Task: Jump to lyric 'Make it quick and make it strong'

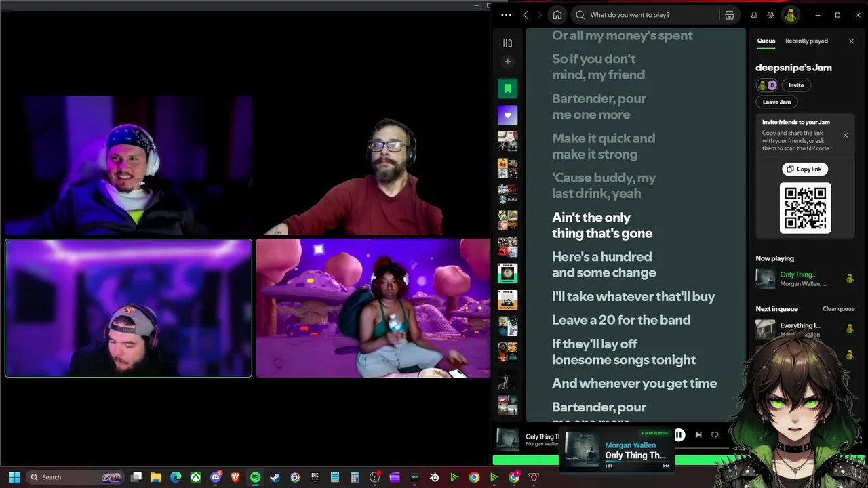Action: click(604, 146)
